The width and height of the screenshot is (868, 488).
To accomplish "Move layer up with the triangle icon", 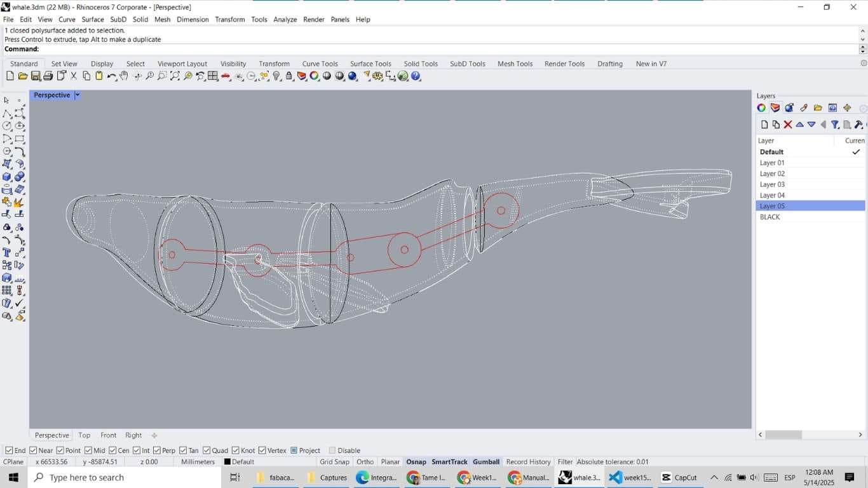I will [800, 125].
